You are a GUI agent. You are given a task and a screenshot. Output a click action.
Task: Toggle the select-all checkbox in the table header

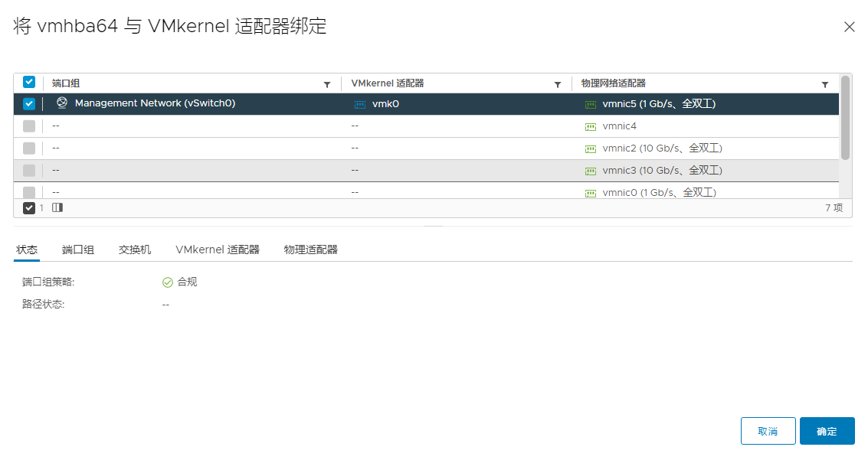click(x=28, y=82)
